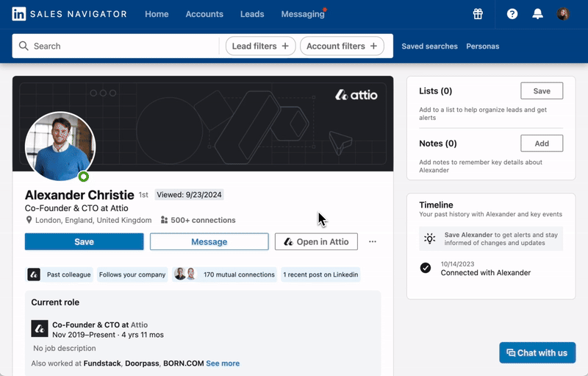Image resolution: width=588 pixels, height=376 pixels.
Task: Open the notifications bell
Action: point(537,14)
